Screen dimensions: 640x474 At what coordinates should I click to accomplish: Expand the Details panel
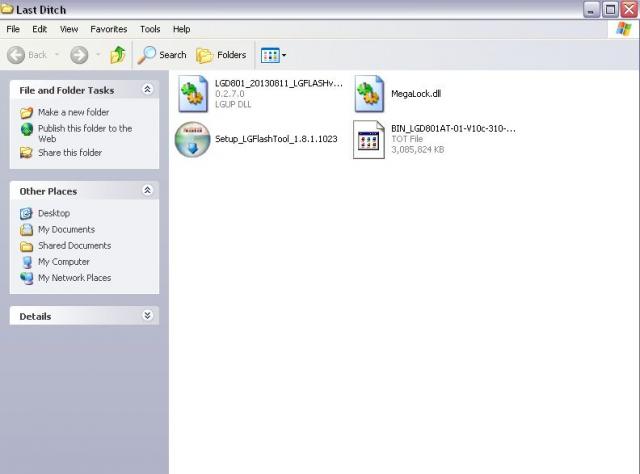pyautogui.click(x=148, y=316)
